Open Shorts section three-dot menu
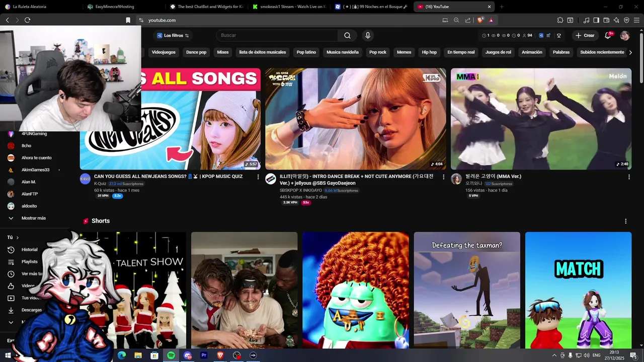The width and height of the screenshot is (644, 362). 625,221
